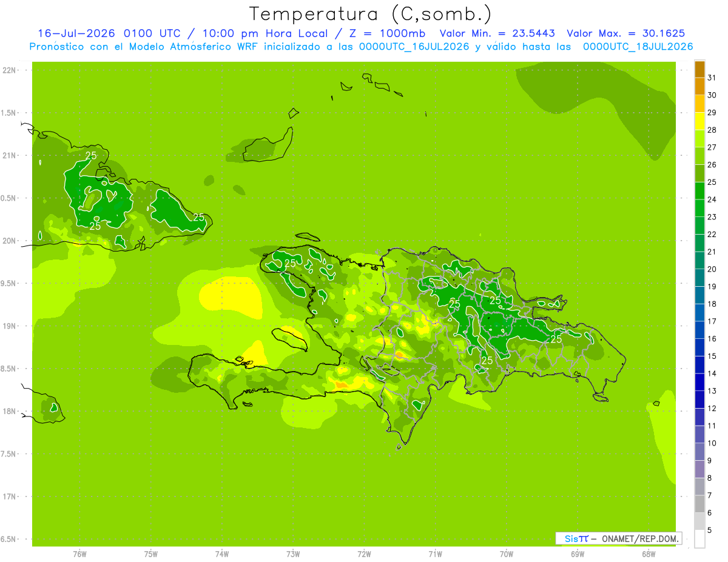This screenshot has height=562, width=728.
Task: Click the latitude label "21N"
Action: (x=10, y=155)
